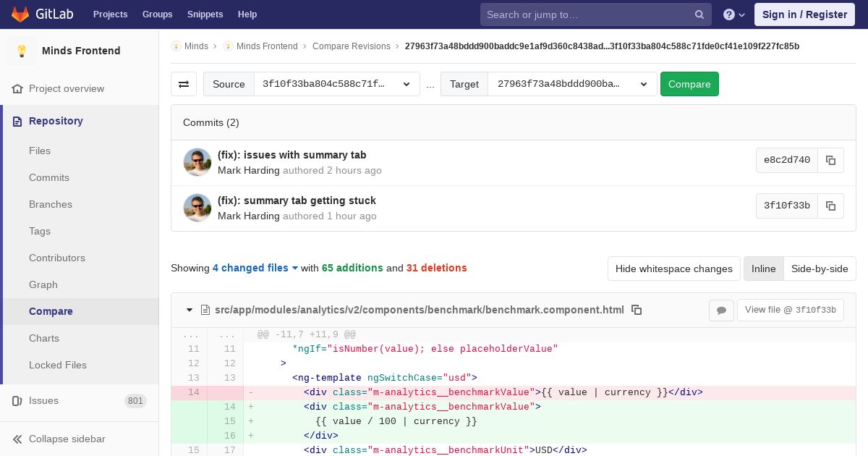Open Groups in top navigation
The width and height of the screenshot is (868, 456).
tap(157, 14)
